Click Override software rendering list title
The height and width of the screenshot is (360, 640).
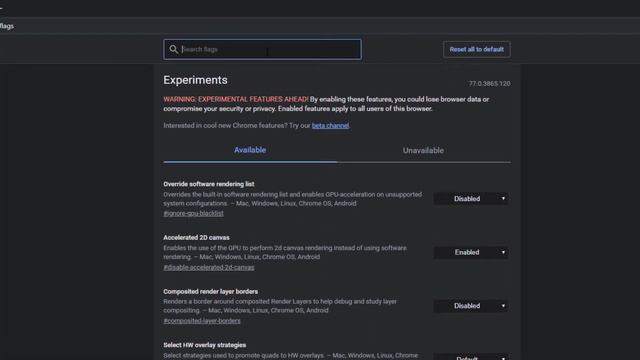click(209, 184)
